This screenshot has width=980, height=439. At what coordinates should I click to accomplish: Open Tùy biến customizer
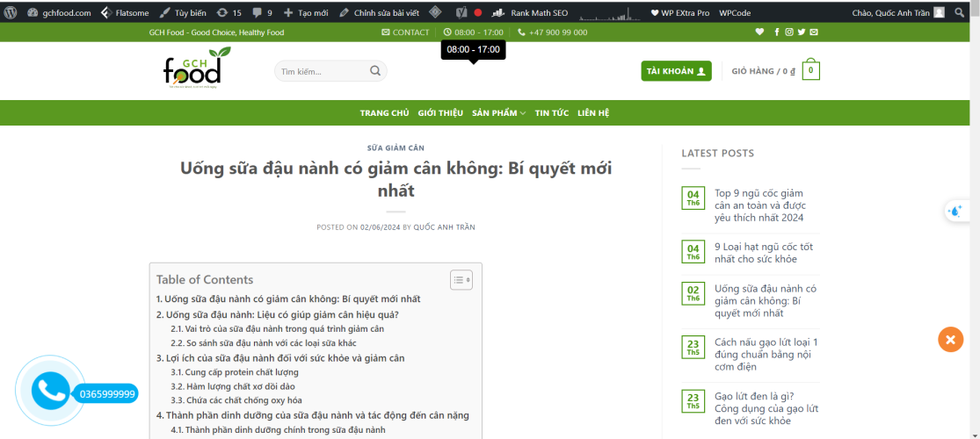pyautogui.click(x=183, y=12)
